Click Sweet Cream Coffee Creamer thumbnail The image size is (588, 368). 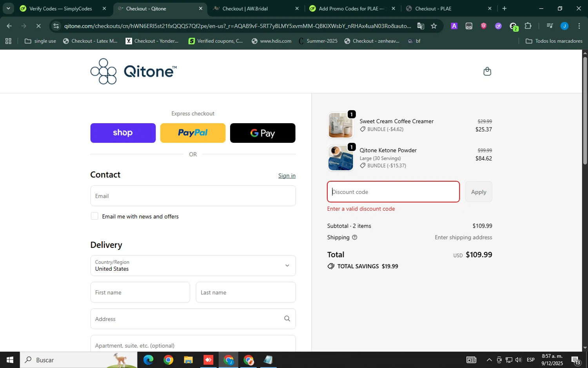click(341, 126)
